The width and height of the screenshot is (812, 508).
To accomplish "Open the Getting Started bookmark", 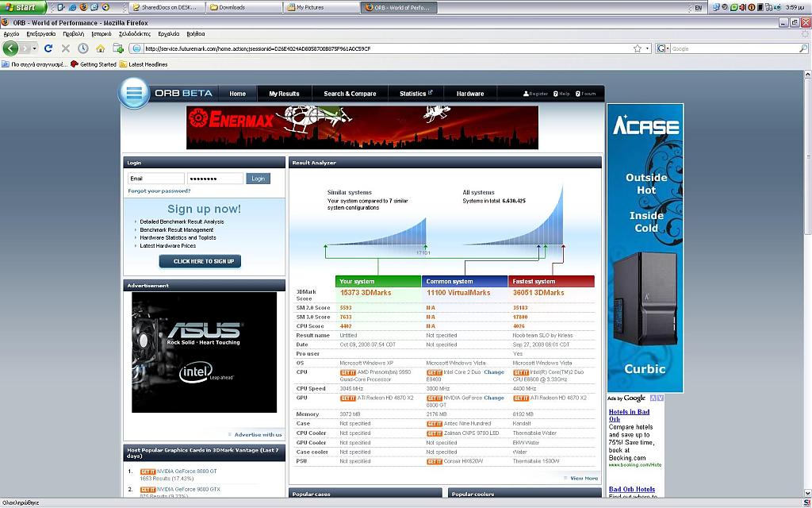I will tap(94, 64).
